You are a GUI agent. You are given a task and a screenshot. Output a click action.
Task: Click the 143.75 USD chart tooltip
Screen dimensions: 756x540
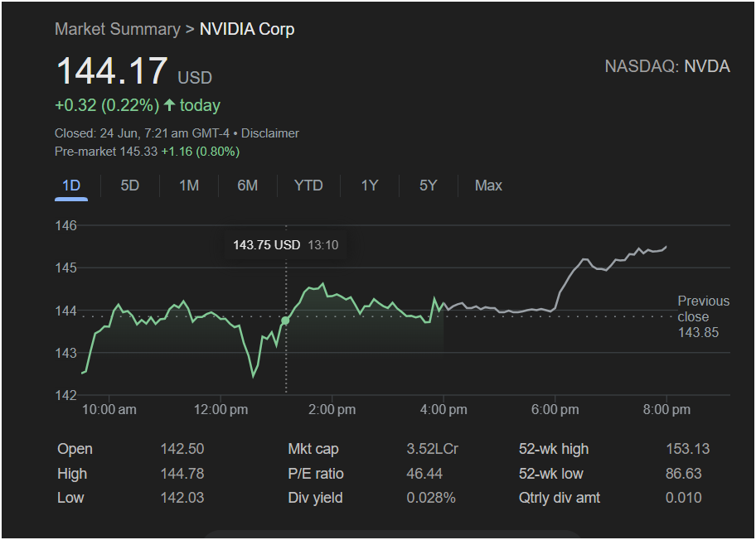(x=285, y=245)
